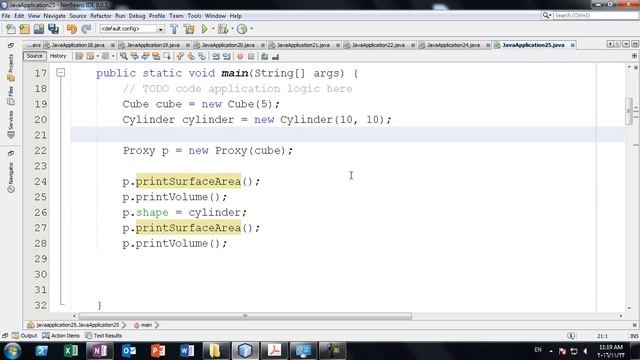Screen dimensions: 640x360
Task: Click the Profile Project icon
Action: pyautogui.click(x=242, y=29)
